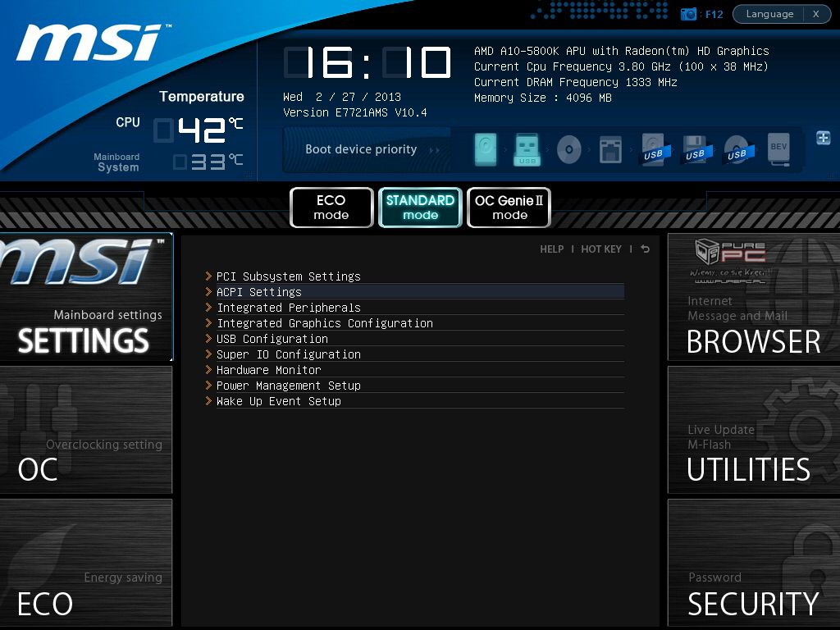Click the Language button

769,14
